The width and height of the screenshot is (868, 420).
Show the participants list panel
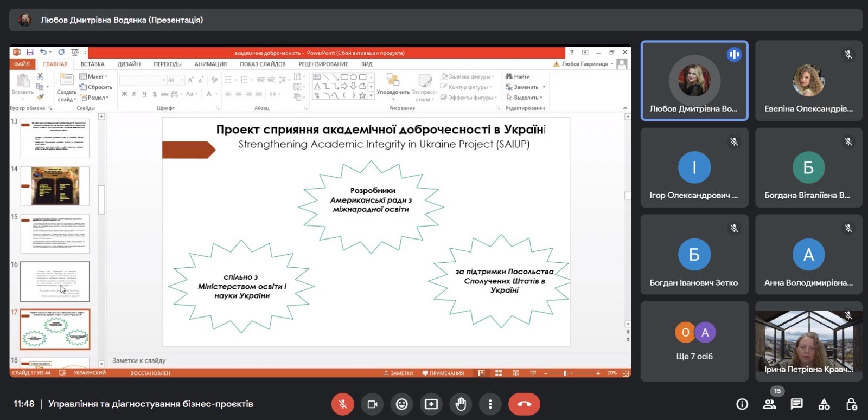pos(769,404)
